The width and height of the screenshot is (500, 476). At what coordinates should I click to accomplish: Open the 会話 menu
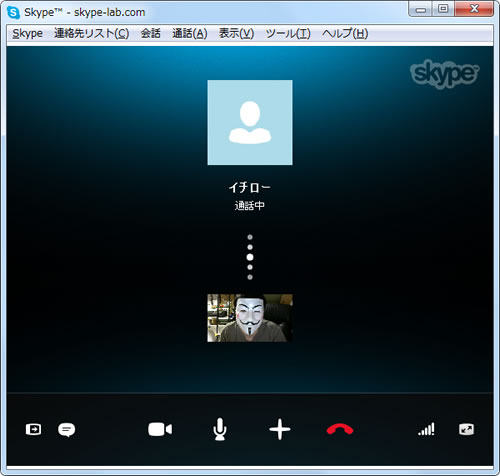[150, 33]
